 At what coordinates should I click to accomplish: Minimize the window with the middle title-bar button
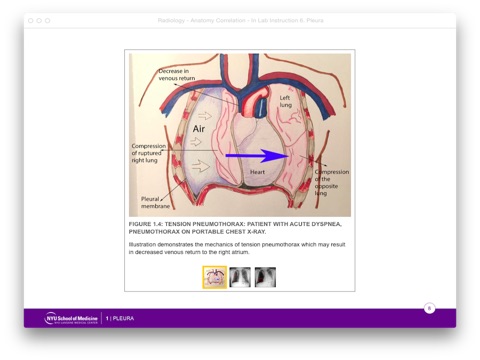(x=39, y=21)
